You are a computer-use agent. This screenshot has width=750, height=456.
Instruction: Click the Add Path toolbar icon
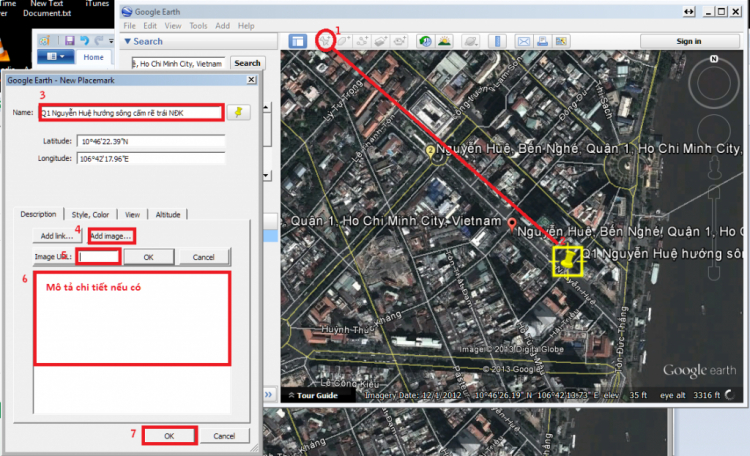tap(363, 41)
